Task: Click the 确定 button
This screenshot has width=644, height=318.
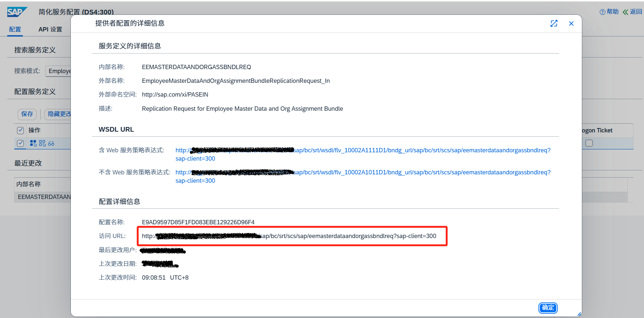Action: [548, 308]
